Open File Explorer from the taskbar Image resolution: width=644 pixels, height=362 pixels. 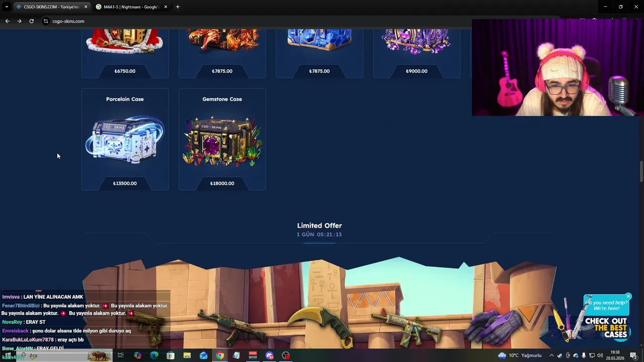pyautogui.click(x=187, y=355)
